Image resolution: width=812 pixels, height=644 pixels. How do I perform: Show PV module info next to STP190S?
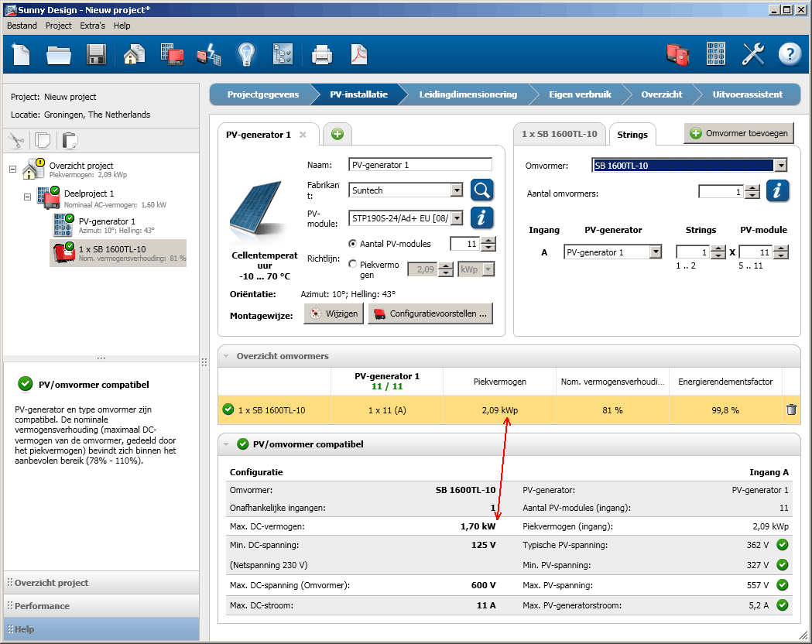481,218
